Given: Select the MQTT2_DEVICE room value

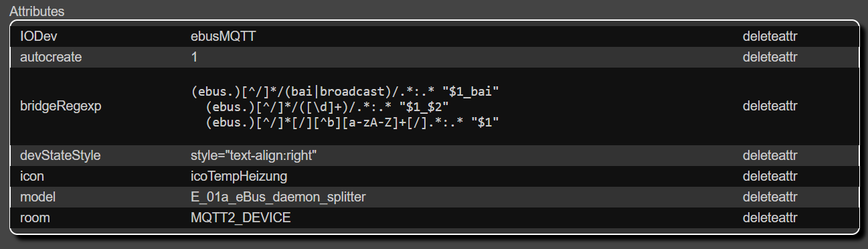Looking at the screenshot, I should [x=241, y=218].
